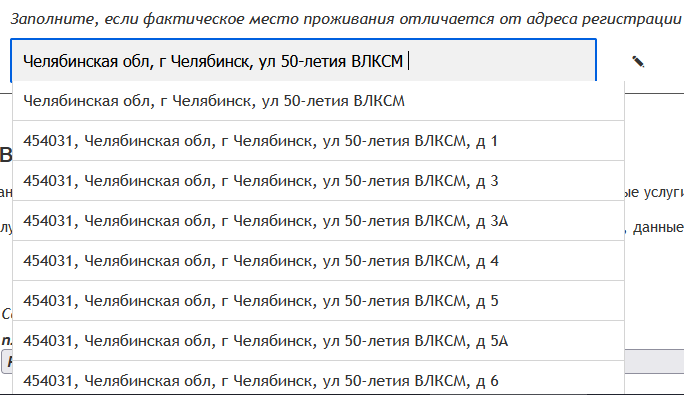Focus the address field containing ул 50-летия ВЛКСМ
684x395 pixels.
coord(304,61)
